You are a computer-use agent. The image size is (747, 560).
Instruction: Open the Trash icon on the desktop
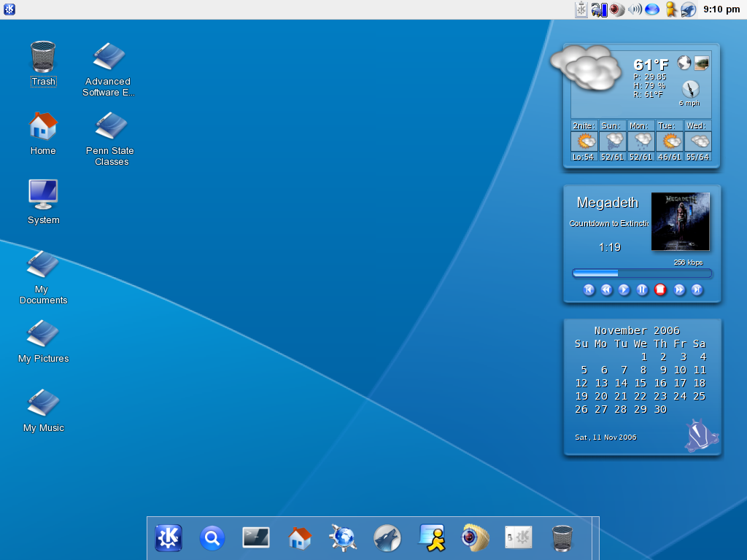[x=43, y=64]
